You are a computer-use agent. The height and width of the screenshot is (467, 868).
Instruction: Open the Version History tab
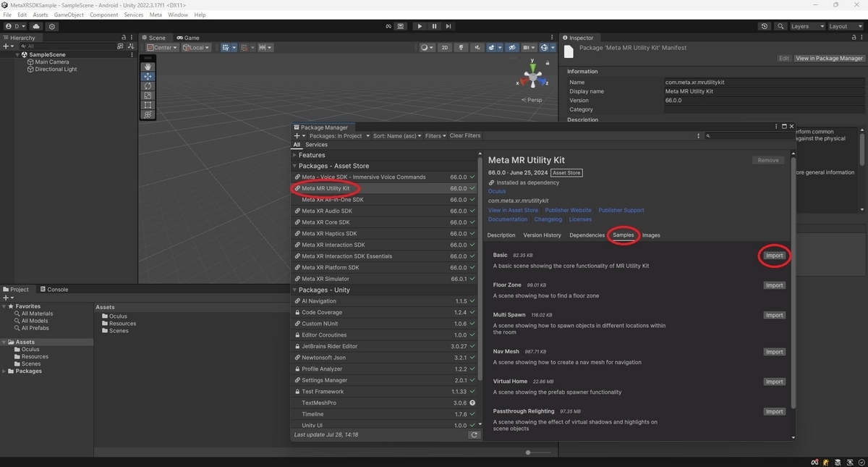[542, 235]
